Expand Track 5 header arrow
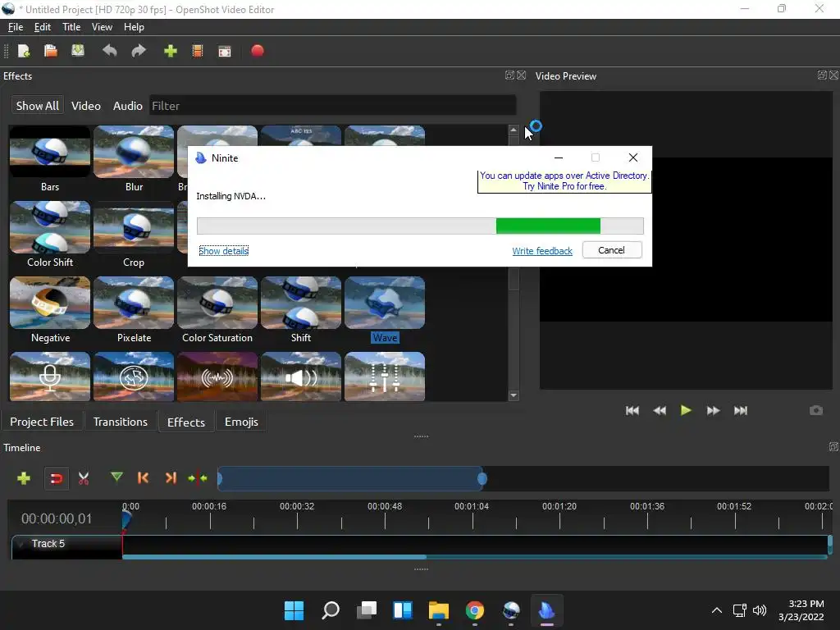 pos(22,544)
